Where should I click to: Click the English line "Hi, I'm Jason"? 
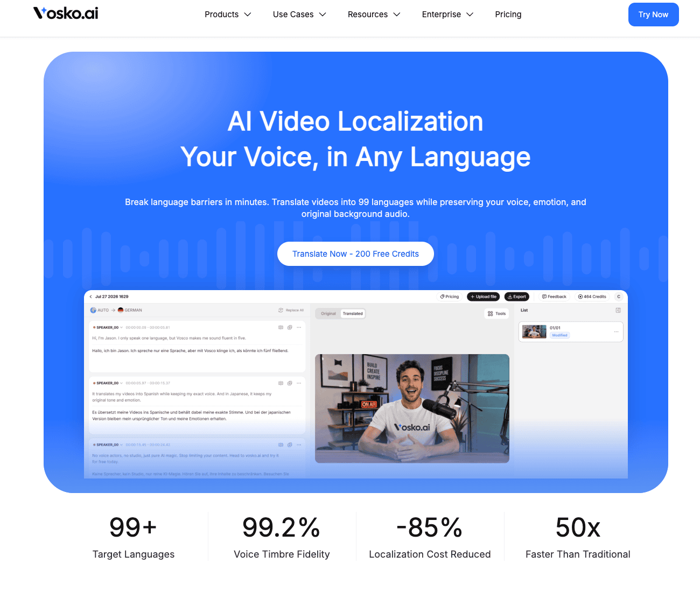(x=169, y=338)
